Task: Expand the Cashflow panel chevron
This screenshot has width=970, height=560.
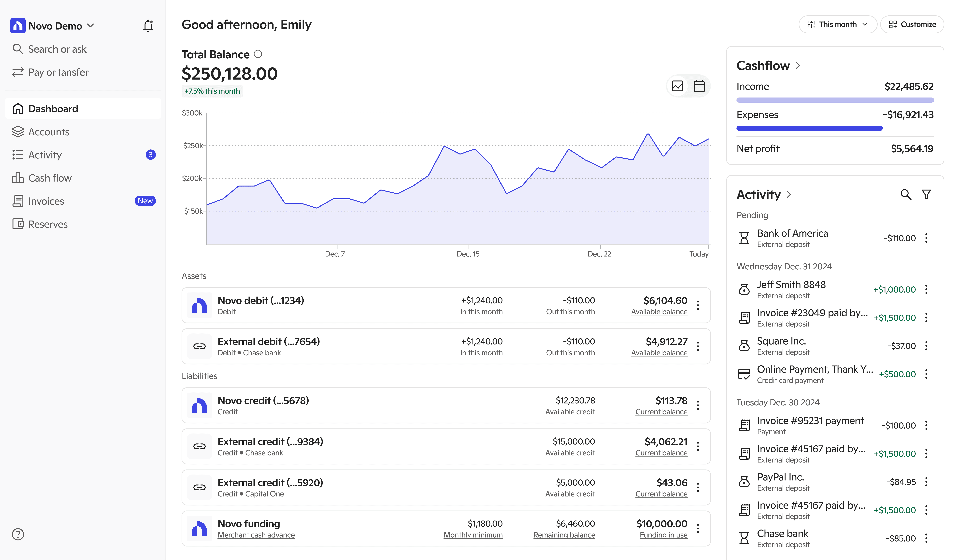Action: tap(798, 66)
